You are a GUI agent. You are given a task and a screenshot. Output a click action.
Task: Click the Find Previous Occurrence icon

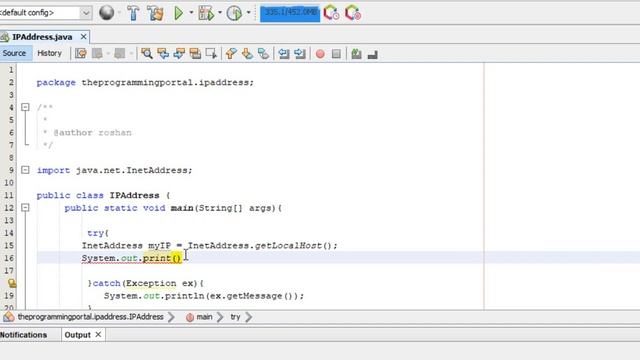click(x=163, y=53)
